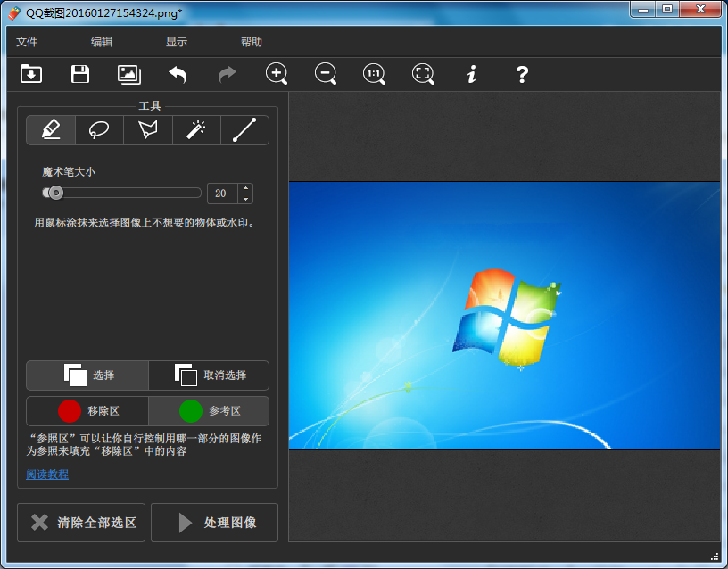
Task: Select the lasso tool
Action: point(99,130)
